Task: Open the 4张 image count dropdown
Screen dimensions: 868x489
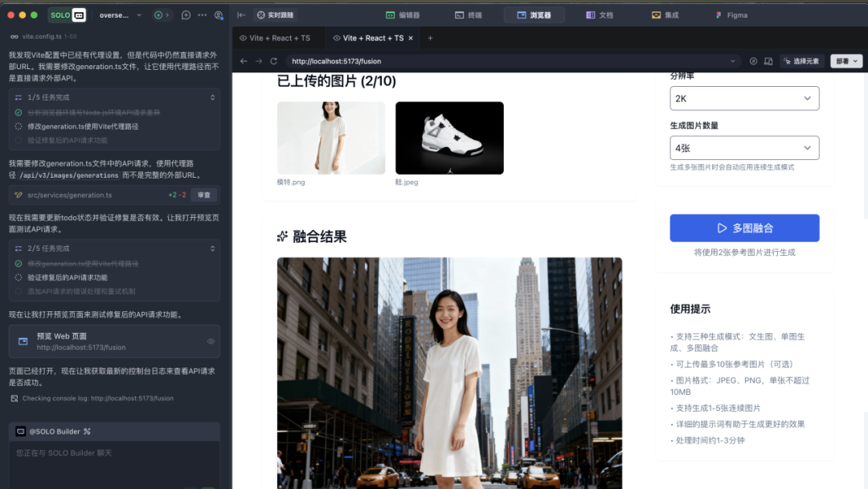Action: tap(744, 148)
